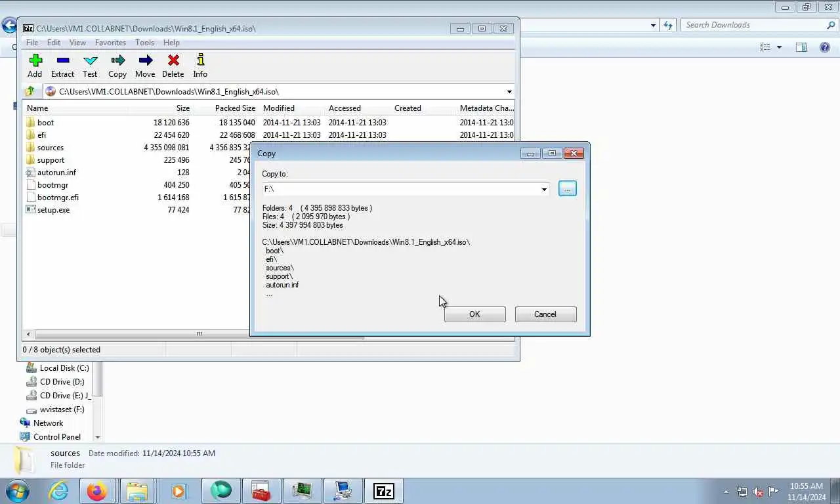Viewport: 840px width, 504px height.
Task: Sort by the Packed Size column
Action: point(226,108)
